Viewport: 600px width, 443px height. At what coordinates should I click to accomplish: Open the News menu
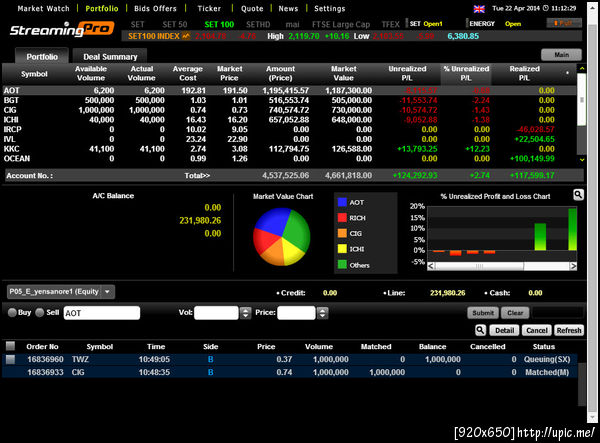click(x=288, y=8)
